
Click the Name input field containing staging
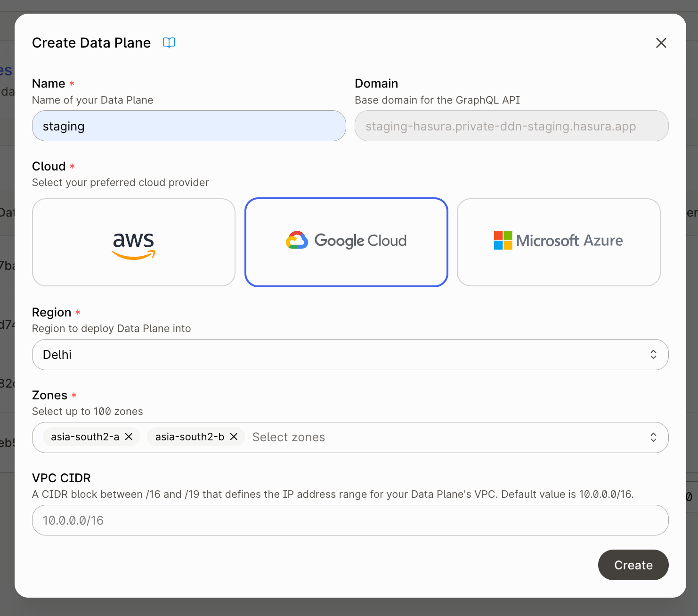point(189,126)
